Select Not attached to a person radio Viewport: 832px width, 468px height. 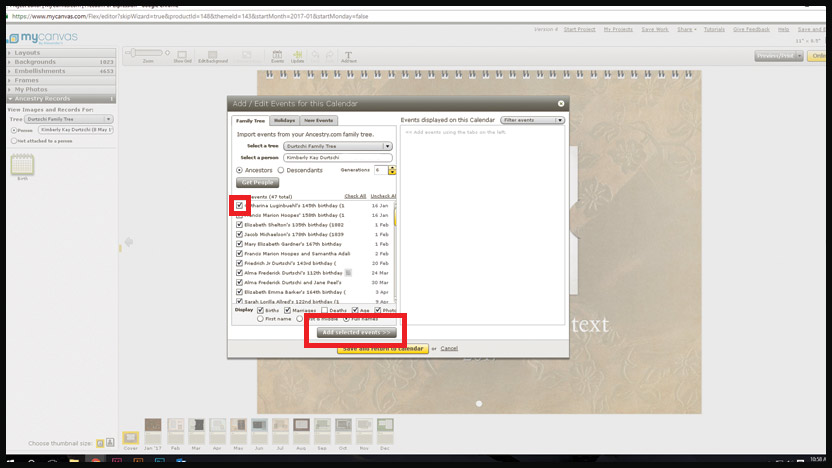point(14,141)
